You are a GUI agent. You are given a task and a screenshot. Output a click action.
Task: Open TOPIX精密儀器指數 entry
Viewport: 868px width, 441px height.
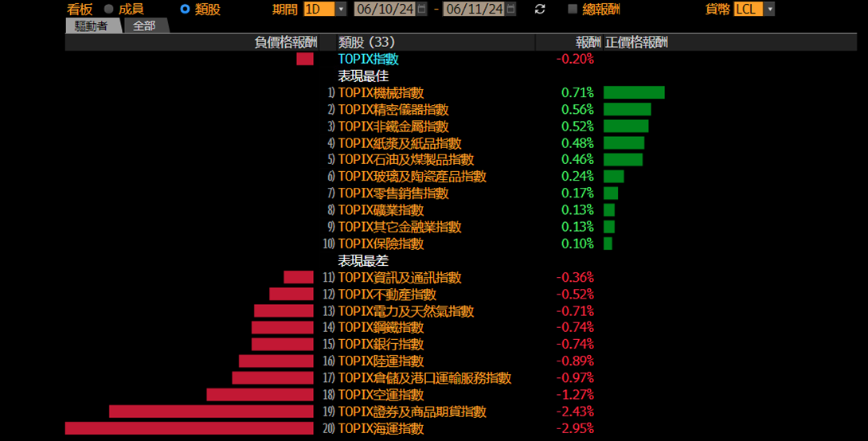tap(393, 110)
